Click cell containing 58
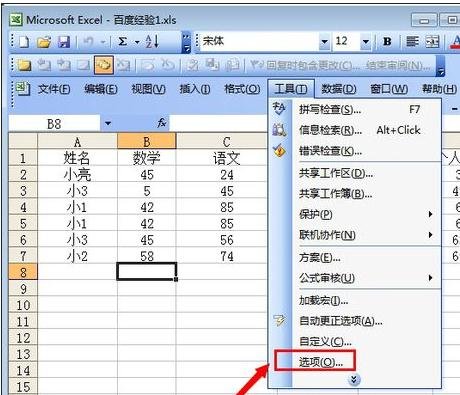Image resolution: width=460 pixels, height=395 pixels. tap(147, 256)
